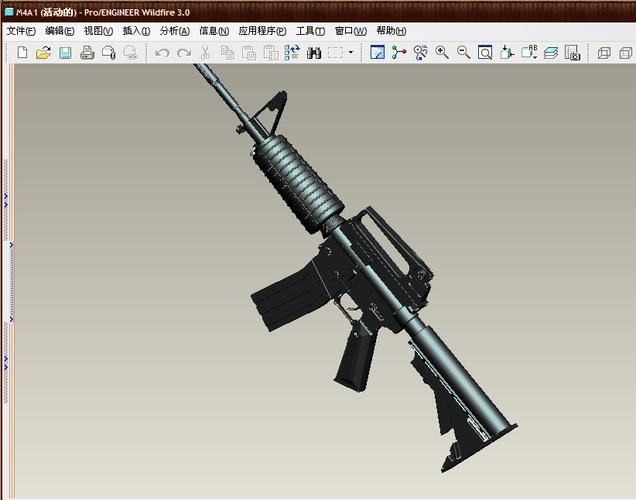The image size is (636, 500).
Task: Switch to hidden line display icon
Action: click(x=626, y=53)
